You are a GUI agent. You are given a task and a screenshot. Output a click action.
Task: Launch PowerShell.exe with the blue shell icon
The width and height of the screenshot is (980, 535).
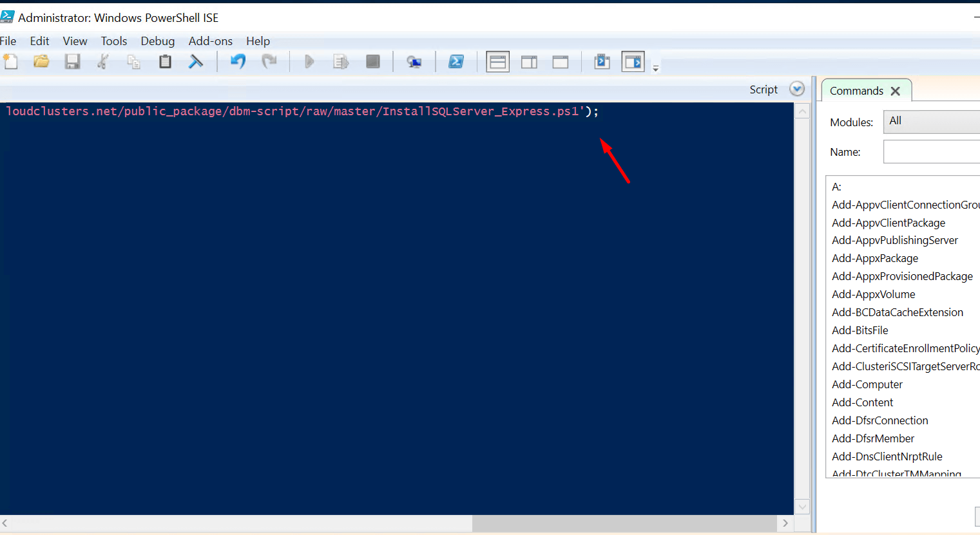click(x=456, y=61)
